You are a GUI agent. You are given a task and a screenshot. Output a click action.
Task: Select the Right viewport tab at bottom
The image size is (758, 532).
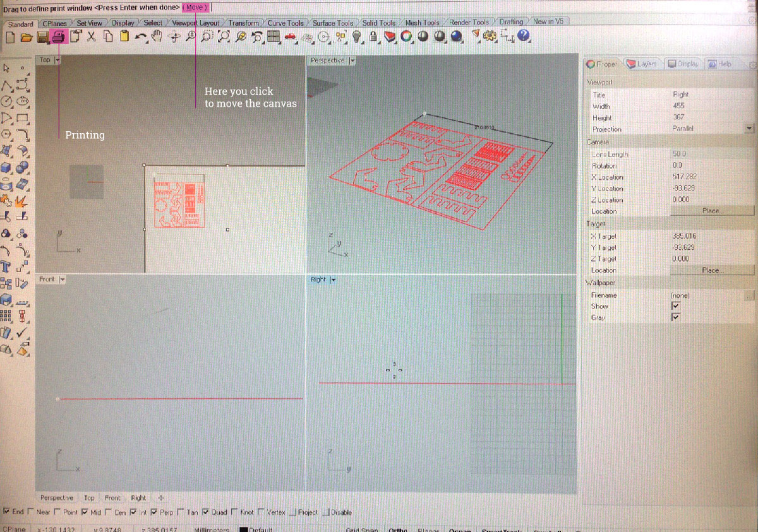pyautogui.click(x=138, y=498)
